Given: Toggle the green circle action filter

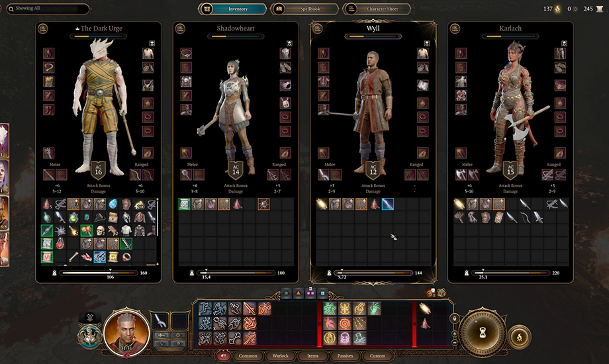Looking at the screenshot, I should coord(287,293).
